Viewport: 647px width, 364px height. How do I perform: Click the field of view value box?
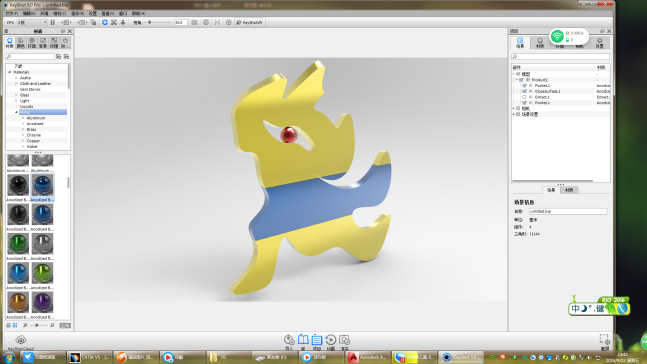coord(180,22)
